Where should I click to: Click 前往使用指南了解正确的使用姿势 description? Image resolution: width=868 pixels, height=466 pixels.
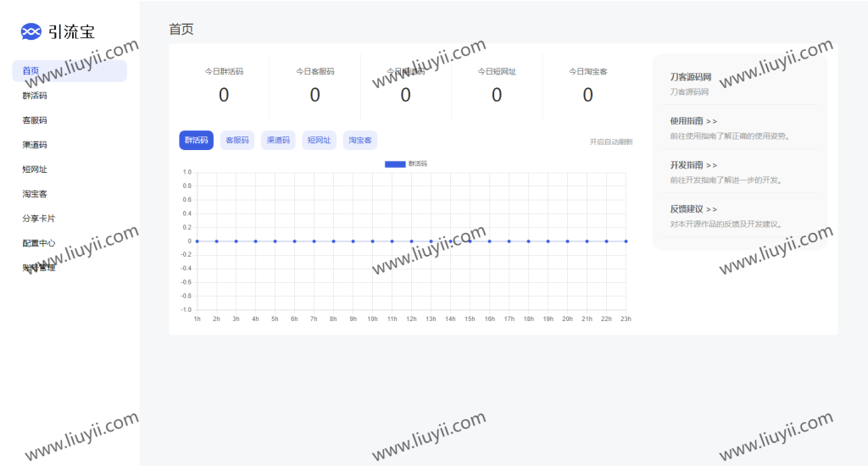tap(730, 136)
